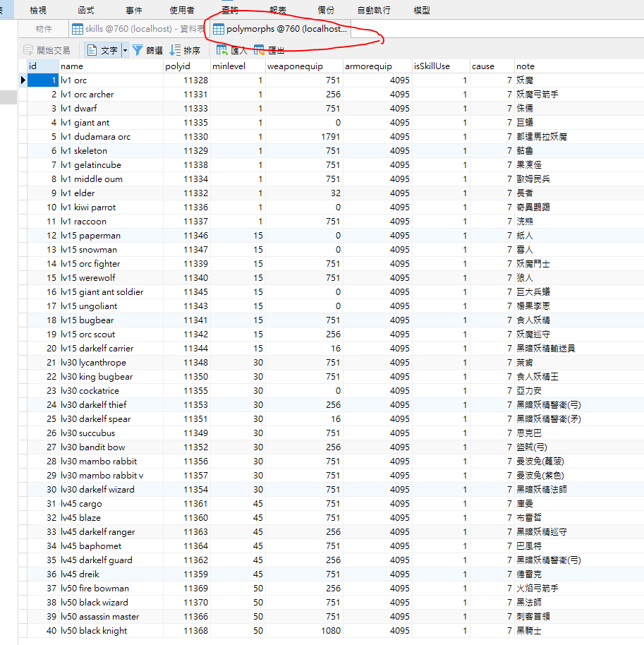Click the cause column header
Viewport: 644px width, 645px height.
tap(492, 66)
